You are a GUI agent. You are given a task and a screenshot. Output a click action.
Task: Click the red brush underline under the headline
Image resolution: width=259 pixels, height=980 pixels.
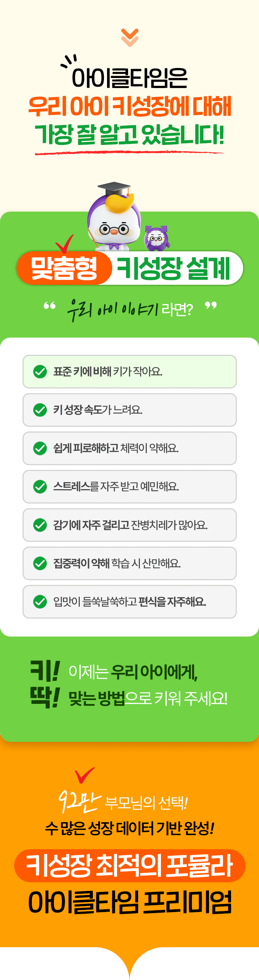pos(130,153)
